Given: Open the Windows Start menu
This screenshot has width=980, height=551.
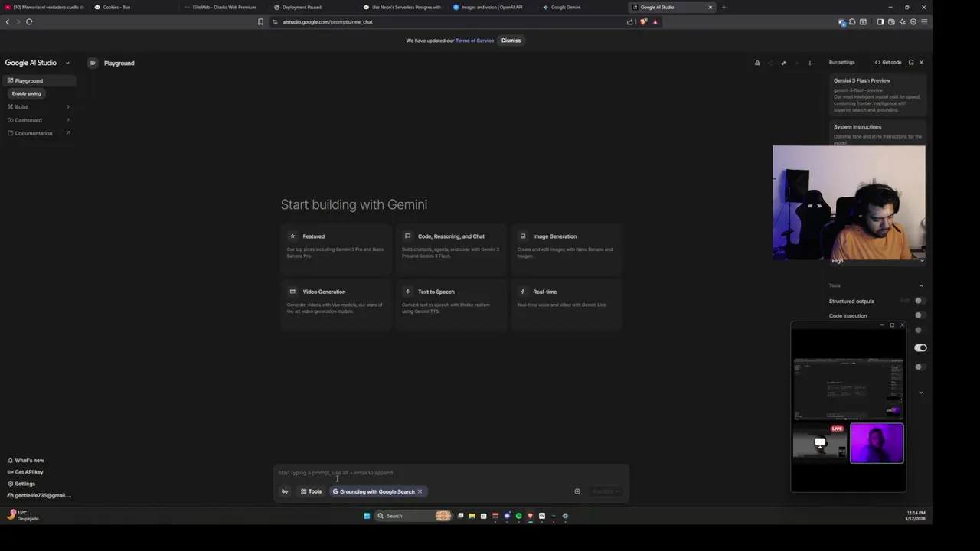Looking at the screenshot, I should (x=367, y=516).
